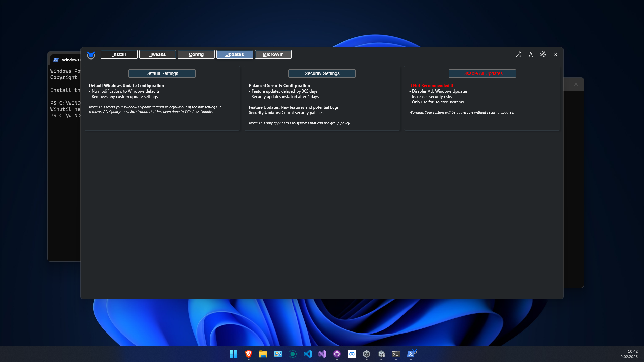The image size is (644, 362).
Task: Select the Updates tab
Action: pos(235,54)
